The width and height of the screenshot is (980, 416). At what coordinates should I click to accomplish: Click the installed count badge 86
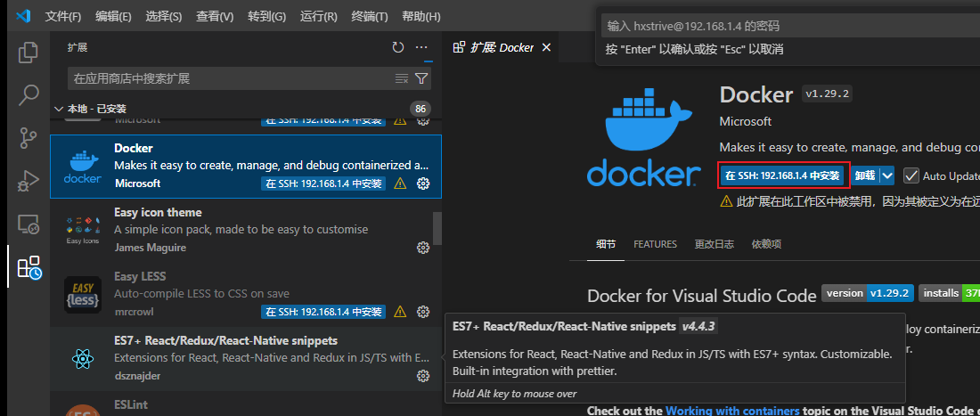pos(421,109)
